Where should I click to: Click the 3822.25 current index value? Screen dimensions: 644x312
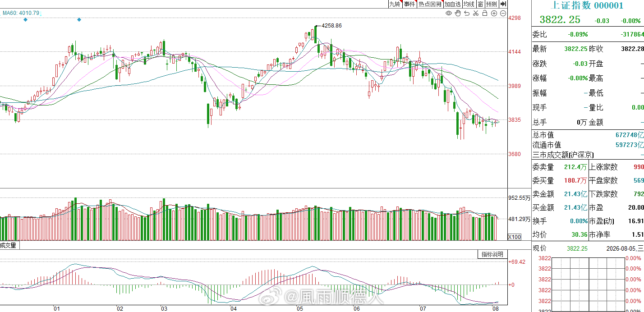(560, 20)
